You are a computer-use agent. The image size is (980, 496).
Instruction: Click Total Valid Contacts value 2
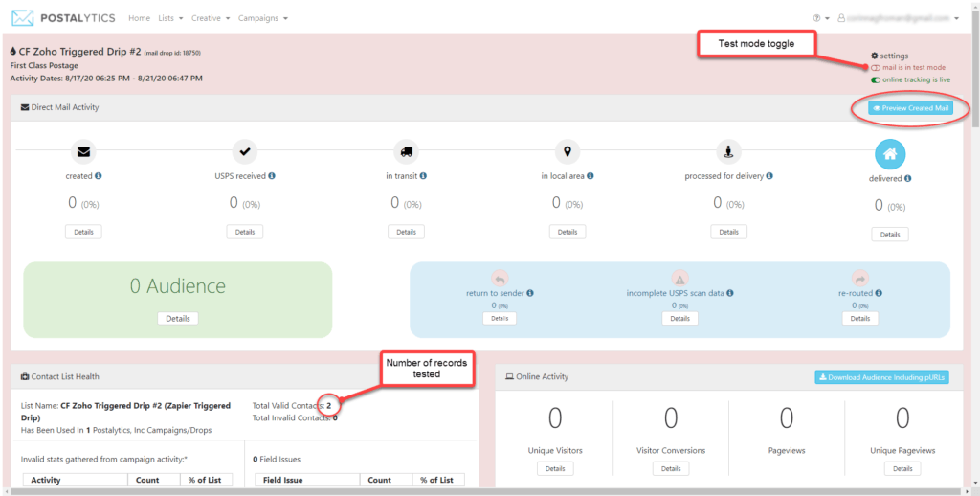point(329,406)
